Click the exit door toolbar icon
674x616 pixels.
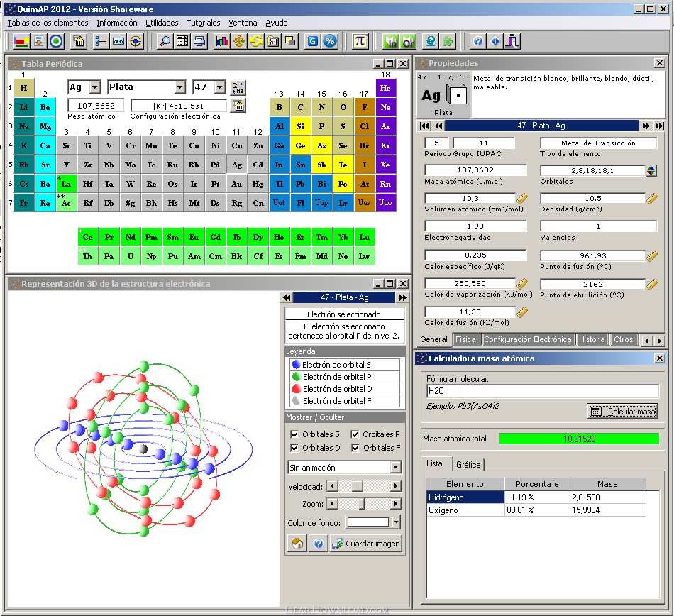(512, 41)
